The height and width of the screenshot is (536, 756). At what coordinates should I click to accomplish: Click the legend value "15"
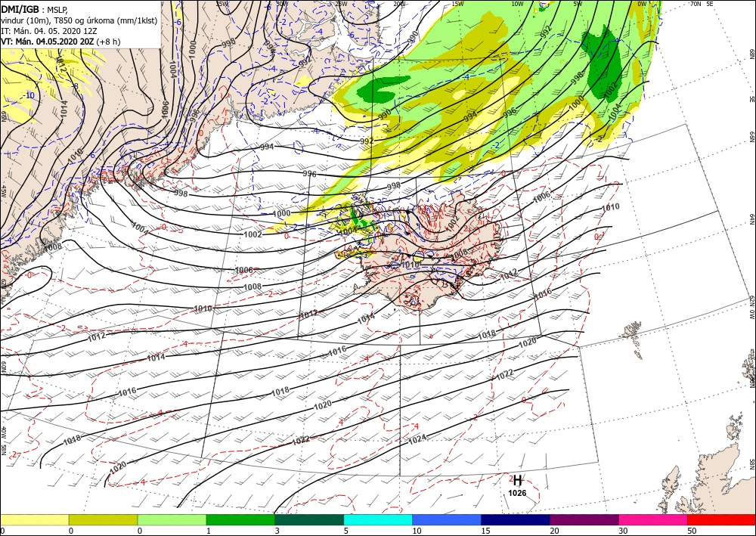click(x=485, y=531)
